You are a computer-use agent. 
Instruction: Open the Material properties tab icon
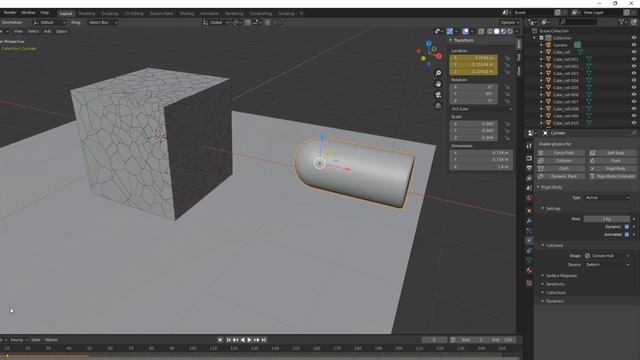point(529,271)
